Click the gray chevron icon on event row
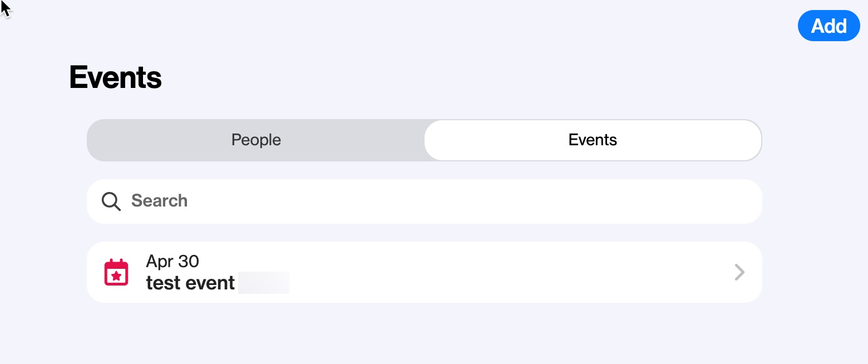868x364 pixels. coord(739,272)
